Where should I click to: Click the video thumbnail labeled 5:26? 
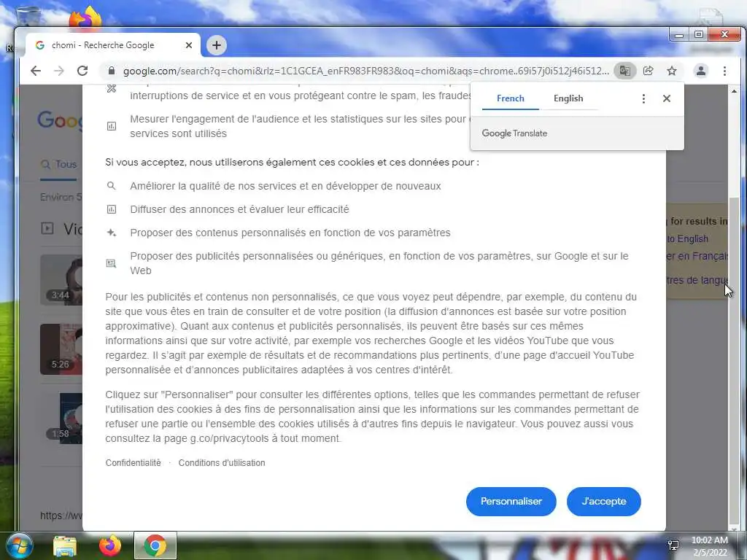[61, 349]
